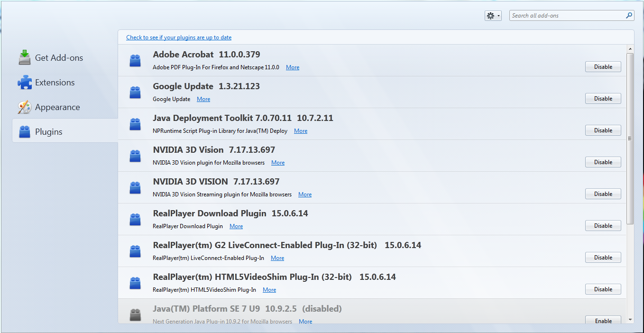Select RealPlayer Download Plugin 15.0.6.14 title
This screenshot has width=644, height=333.
[x=230, y=213]
